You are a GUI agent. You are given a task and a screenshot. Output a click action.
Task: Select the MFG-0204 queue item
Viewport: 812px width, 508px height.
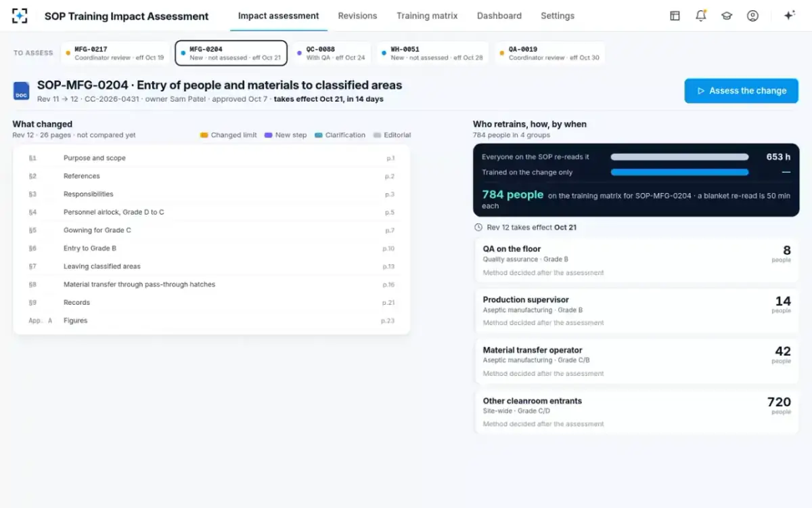(231, 54)
